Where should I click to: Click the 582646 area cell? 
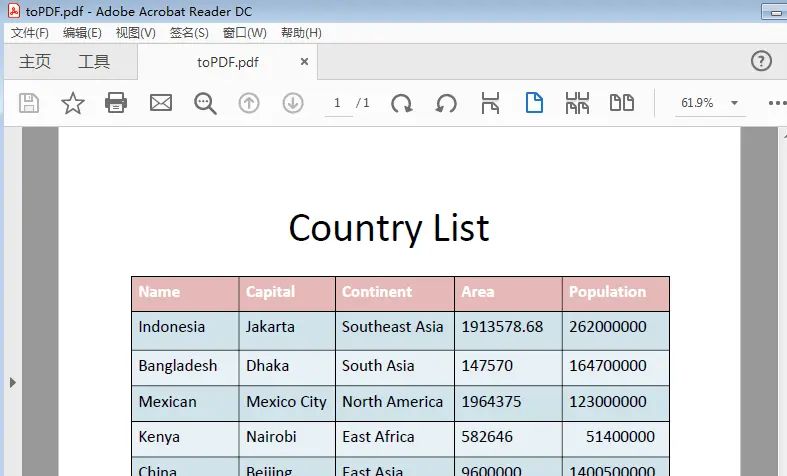pyautogui.click(x=508, y=439)
